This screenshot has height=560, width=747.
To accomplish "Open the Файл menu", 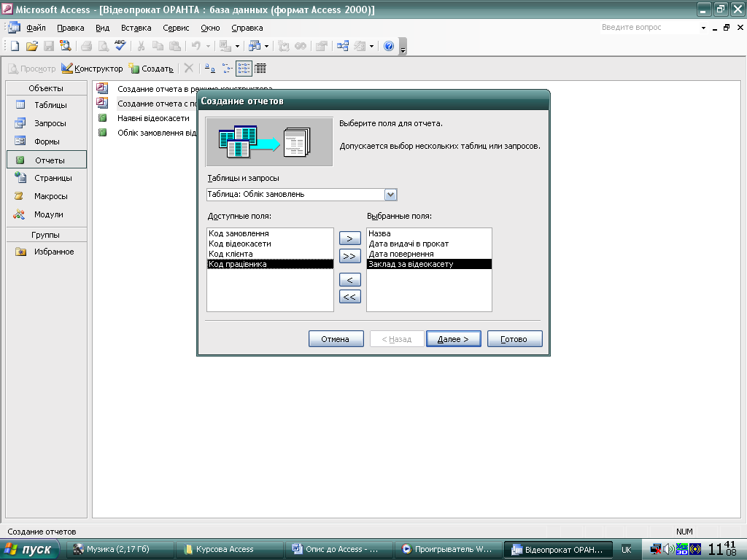I will pos(36,28).
